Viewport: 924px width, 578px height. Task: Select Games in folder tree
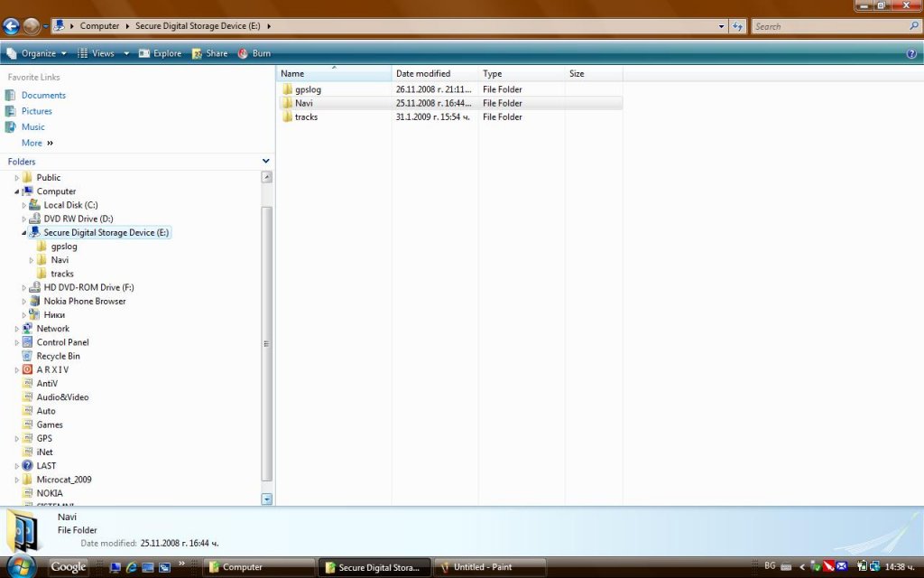click(50, 424)
